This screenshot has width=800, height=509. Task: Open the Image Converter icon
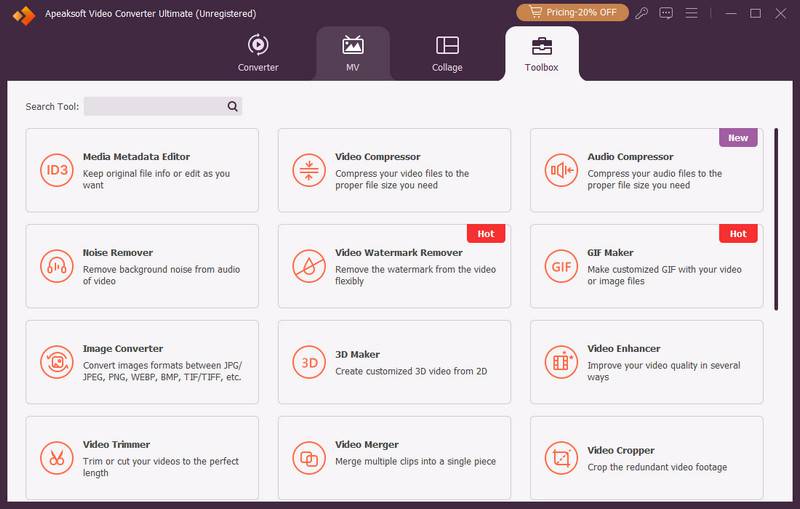57,362
